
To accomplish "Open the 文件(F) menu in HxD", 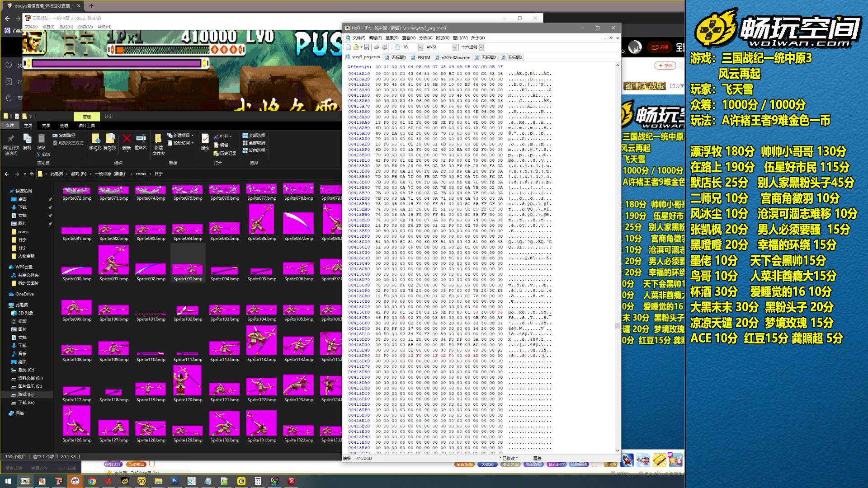I will click(x=359, y=38).
